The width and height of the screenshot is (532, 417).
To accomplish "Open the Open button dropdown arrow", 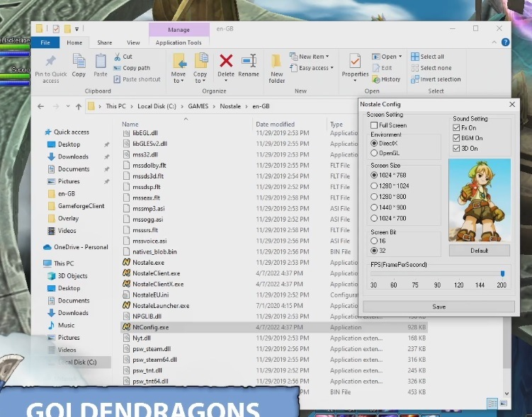I will [400, 57].
